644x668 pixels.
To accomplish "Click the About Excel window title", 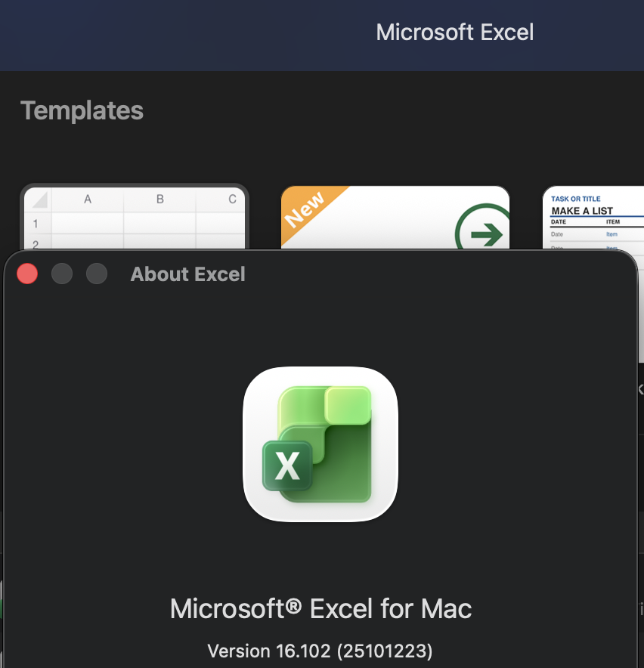I will coord(188,274).
